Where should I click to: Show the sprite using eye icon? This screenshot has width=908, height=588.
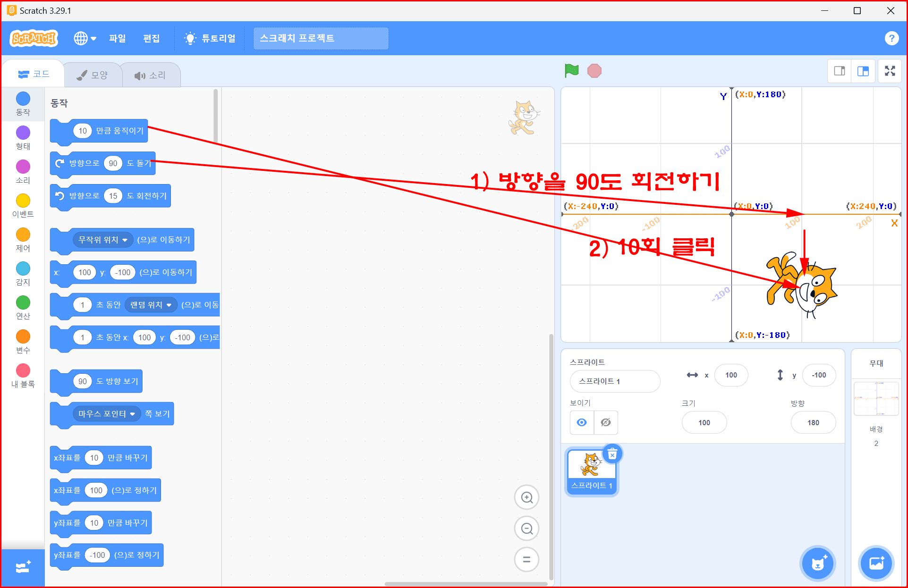click(582, 422)
